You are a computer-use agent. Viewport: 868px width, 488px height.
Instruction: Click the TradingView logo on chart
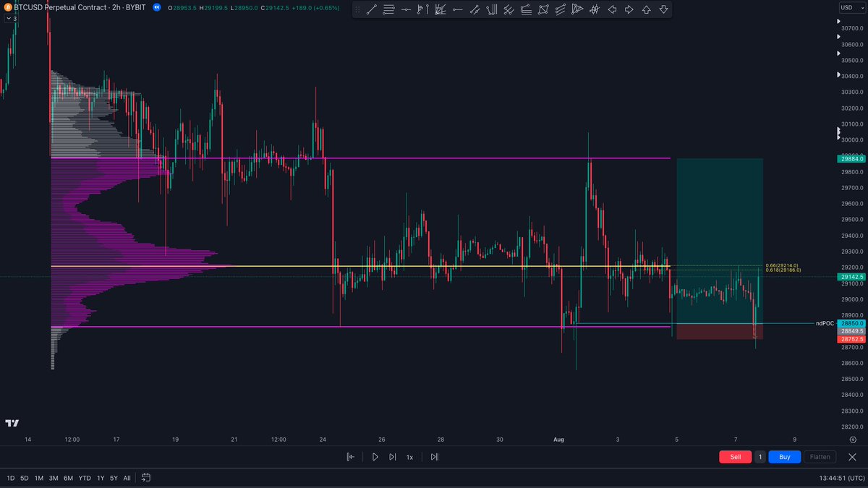coord(12,423)
